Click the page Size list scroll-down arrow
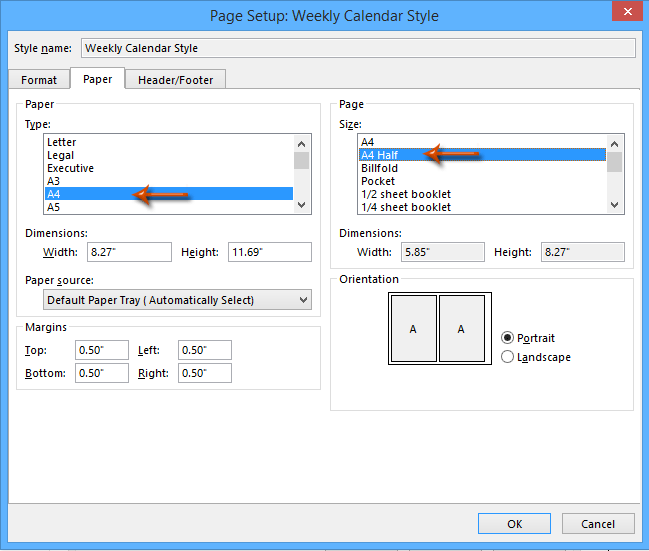Image resolution: width=649 pixels, height=551 pixels. [614, 205]
